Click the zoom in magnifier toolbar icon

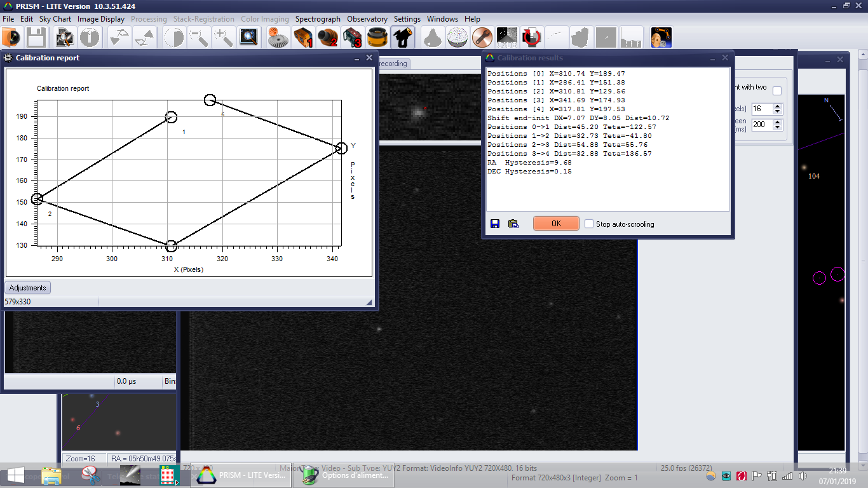[x=224, y=38]
